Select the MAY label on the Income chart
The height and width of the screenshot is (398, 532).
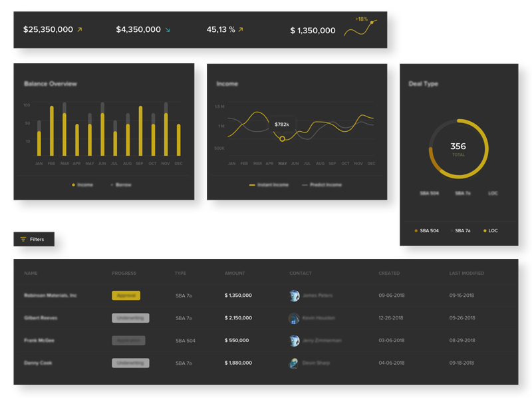click(x=283, y=163)
